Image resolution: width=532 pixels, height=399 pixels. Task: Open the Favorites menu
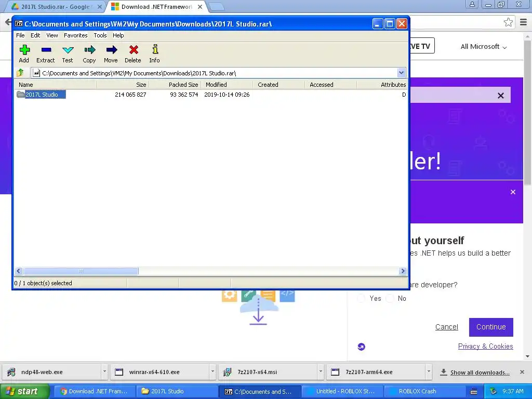tap(76, 35)
